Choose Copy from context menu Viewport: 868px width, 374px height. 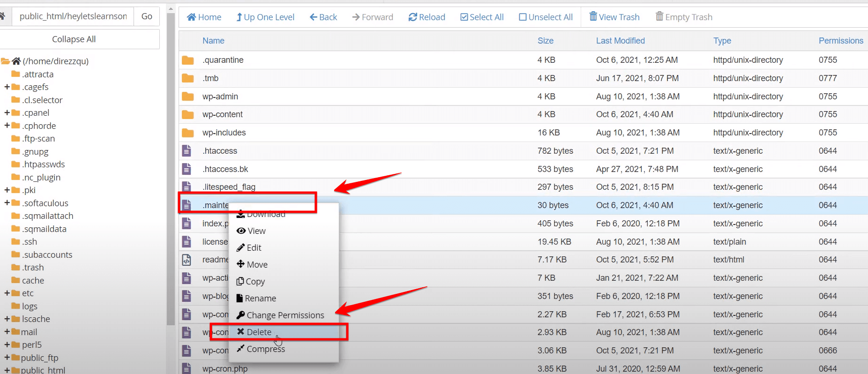click(x=251, y=282)
